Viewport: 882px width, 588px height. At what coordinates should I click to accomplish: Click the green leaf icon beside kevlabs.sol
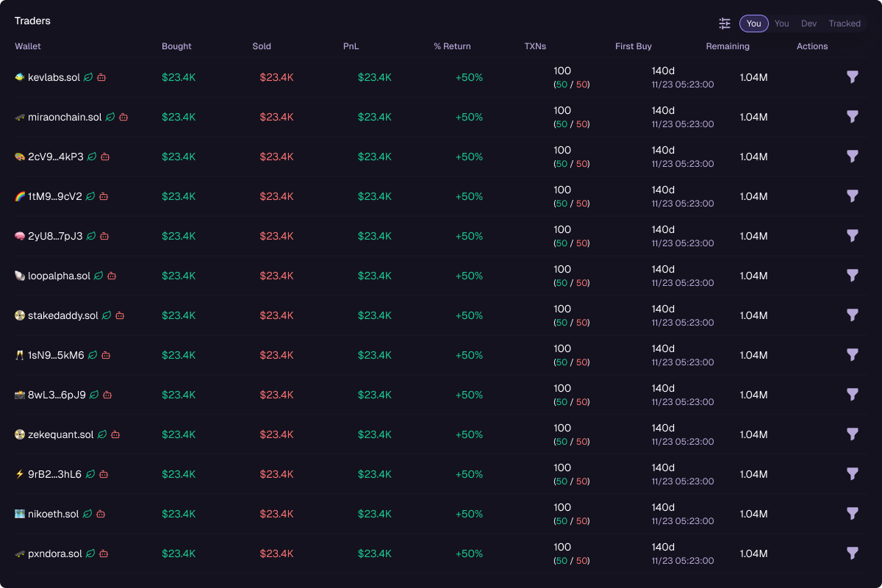[88, 77]
